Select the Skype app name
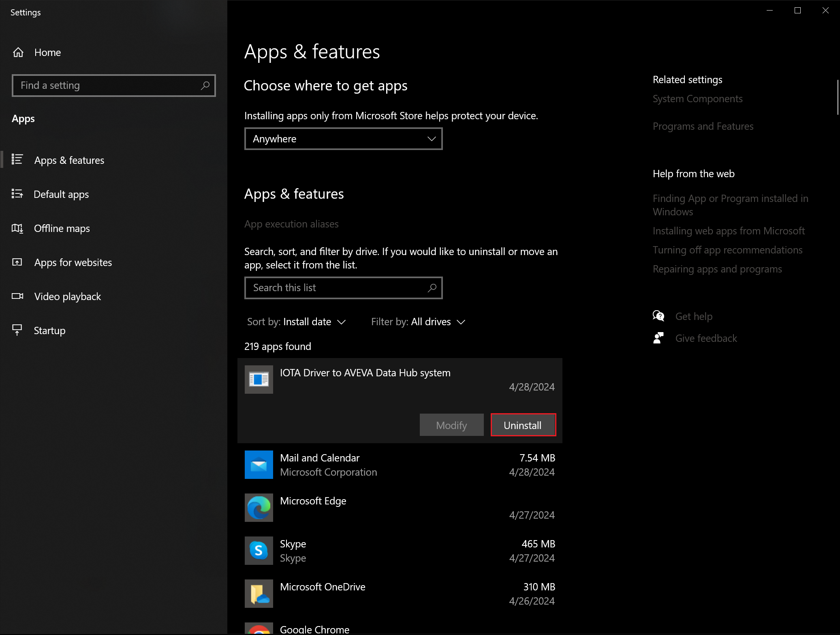The image size is (840, 635). pyautogui.click(x=293, y=544)
